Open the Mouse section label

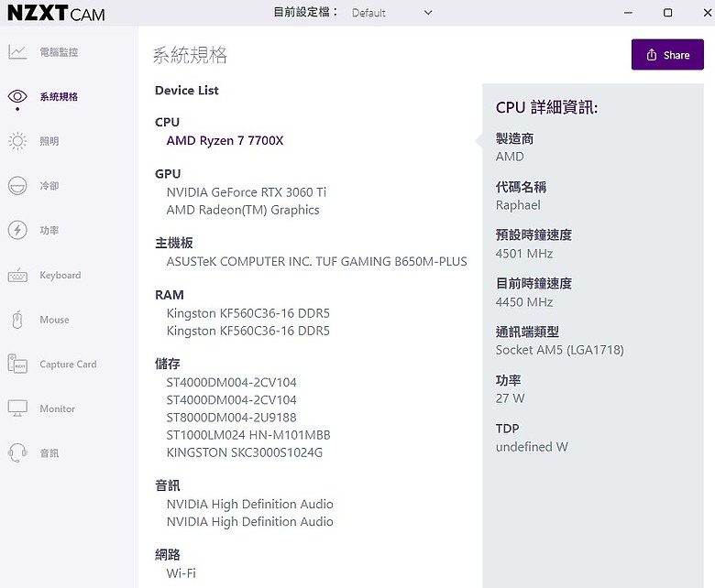tap(54, 320)
